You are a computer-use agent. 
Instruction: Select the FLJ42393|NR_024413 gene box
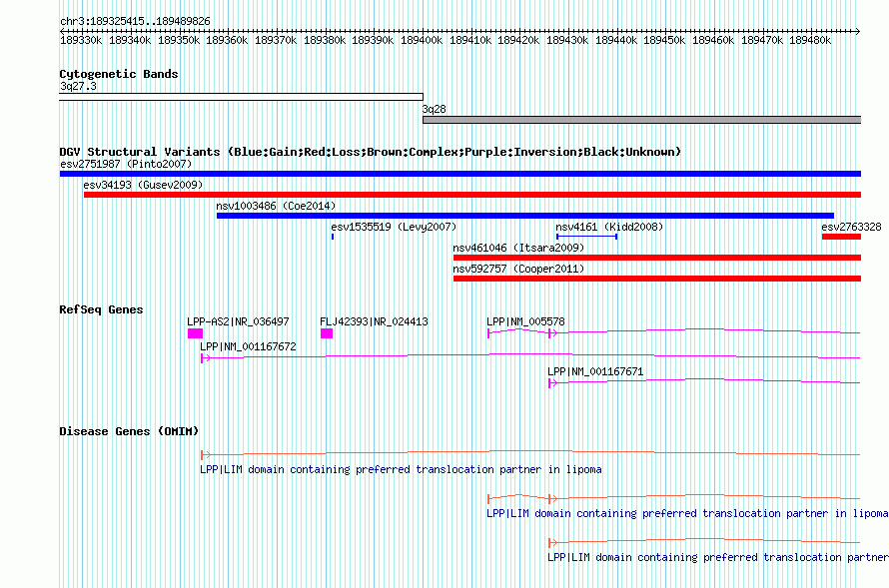327,333
